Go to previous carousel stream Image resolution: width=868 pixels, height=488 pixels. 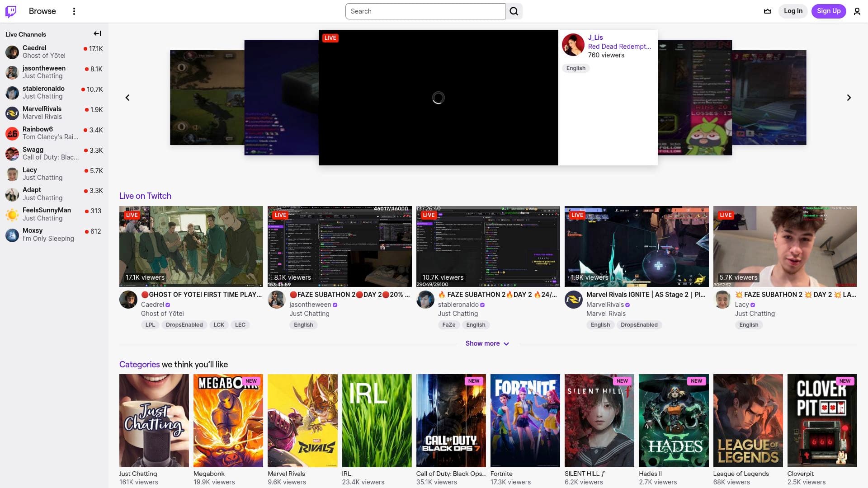click(x=127, y=98)
